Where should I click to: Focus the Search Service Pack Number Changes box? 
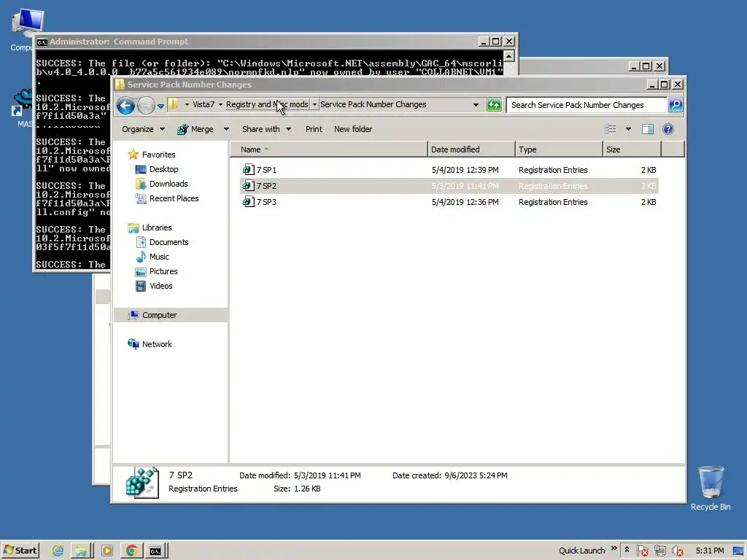587,105
